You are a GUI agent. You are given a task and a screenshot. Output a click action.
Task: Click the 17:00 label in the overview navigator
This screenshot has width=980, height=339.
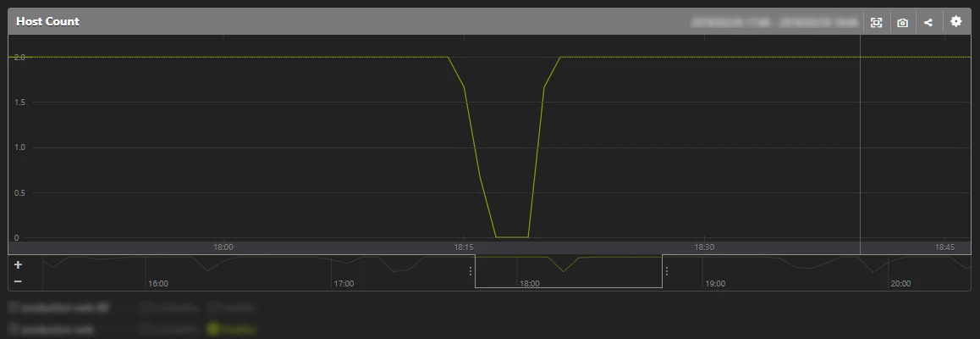(x=344, y=283)
